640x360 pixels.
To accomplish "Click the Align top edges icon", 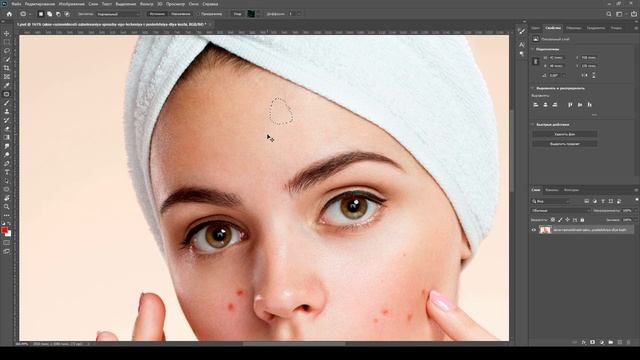I will 570,105.
